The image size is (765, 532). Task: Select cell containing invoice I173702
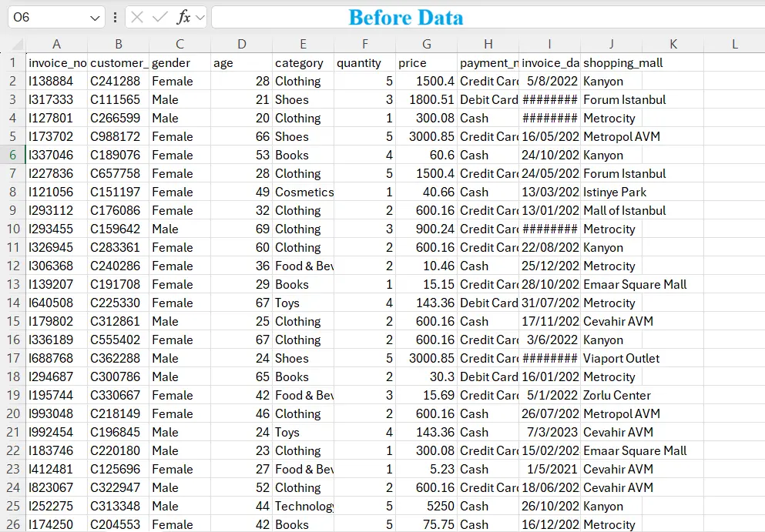[57, 136]
